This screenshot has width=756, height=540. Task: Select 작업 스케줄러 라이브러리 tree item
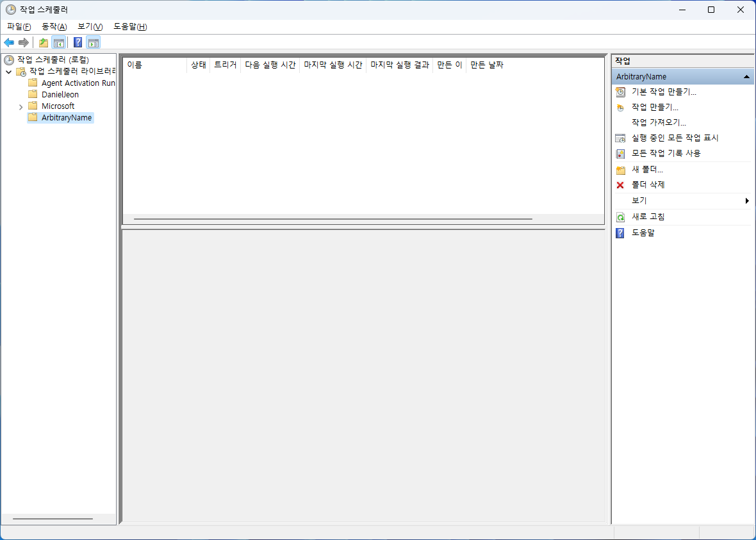coord(72,71)
